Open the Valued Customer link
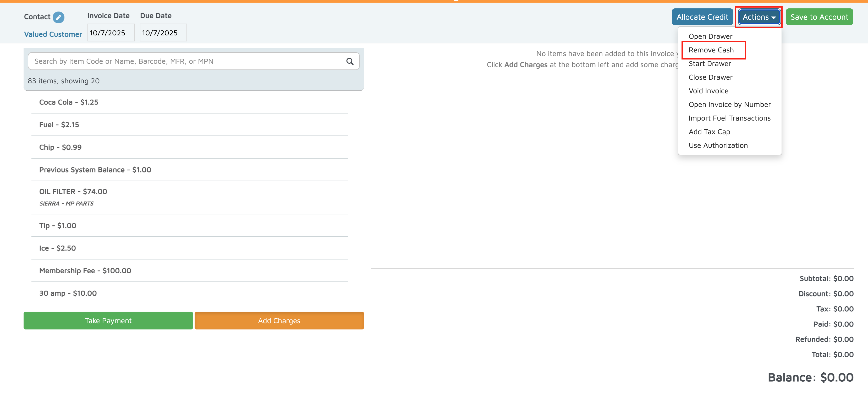This screenshot has height=401, width=868. click(53, 34)
